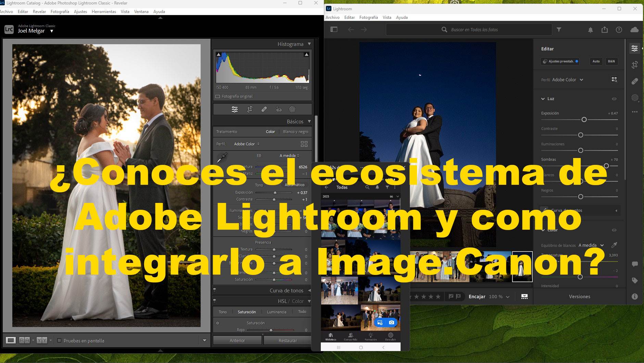Image resolution: width=644 pixels, height=363 pixels.
Task: Open the three-dots more options in Lightroom sidebar
Action: pos(634,112)
